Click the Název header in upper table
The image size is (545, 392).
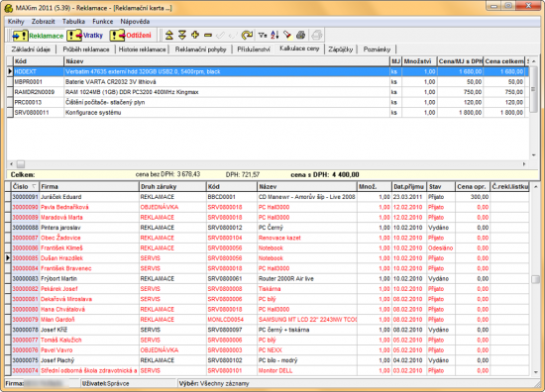227,61
